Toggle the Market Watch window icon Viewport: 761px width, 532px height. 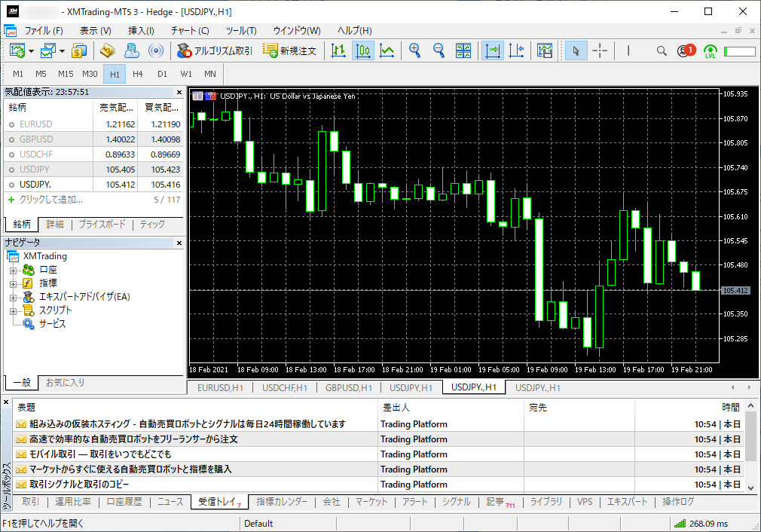[x=78, y=50]
